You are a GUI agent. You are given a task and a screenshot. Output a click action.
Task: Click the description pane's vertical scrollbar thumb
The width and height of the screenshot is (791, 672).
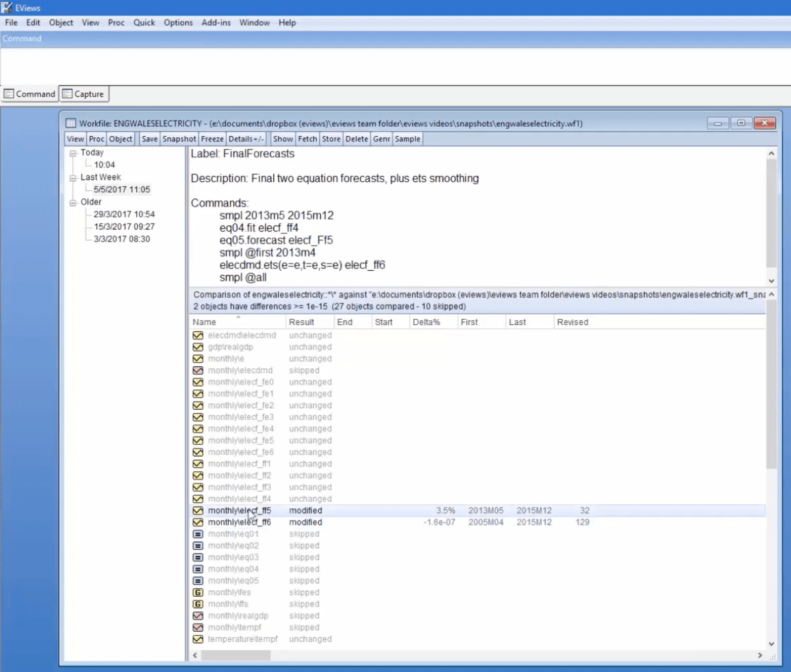(x=771, y=214)
